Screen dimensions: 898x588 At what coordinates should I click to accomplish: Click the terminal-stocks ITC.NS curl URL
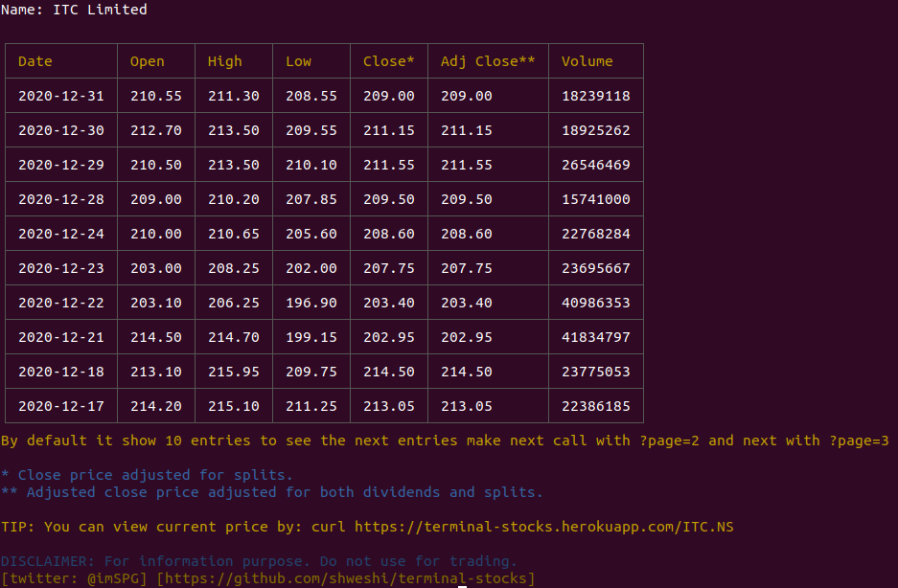click(x=544, y=527)
